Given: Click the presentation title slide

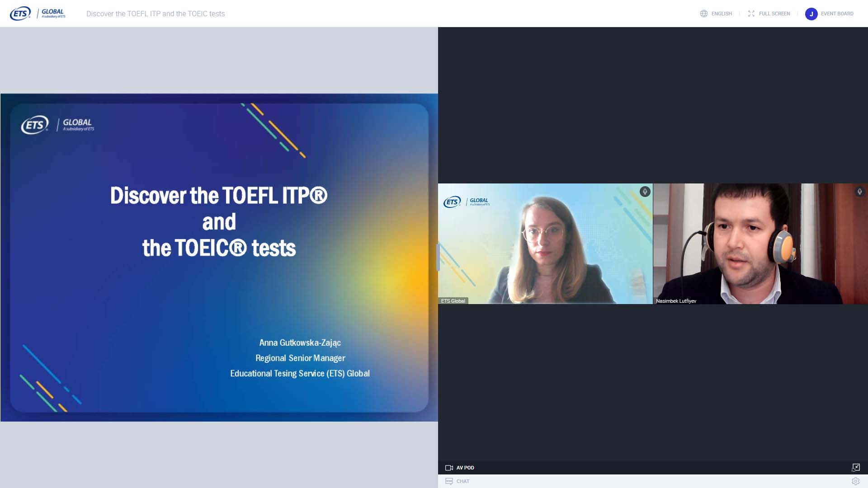Looking at the screenshot, I should [x=219, y=258].
